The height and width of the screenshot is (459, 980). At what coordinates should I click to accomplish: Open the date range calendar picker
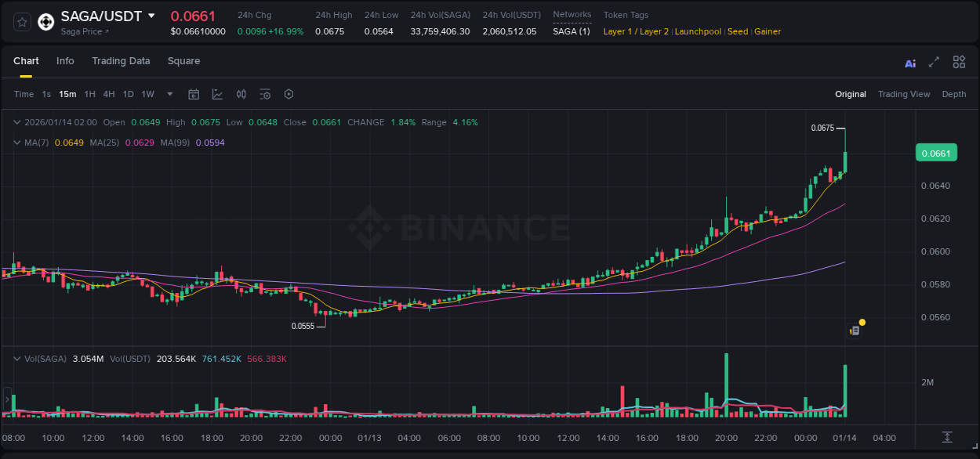point(194,94)
